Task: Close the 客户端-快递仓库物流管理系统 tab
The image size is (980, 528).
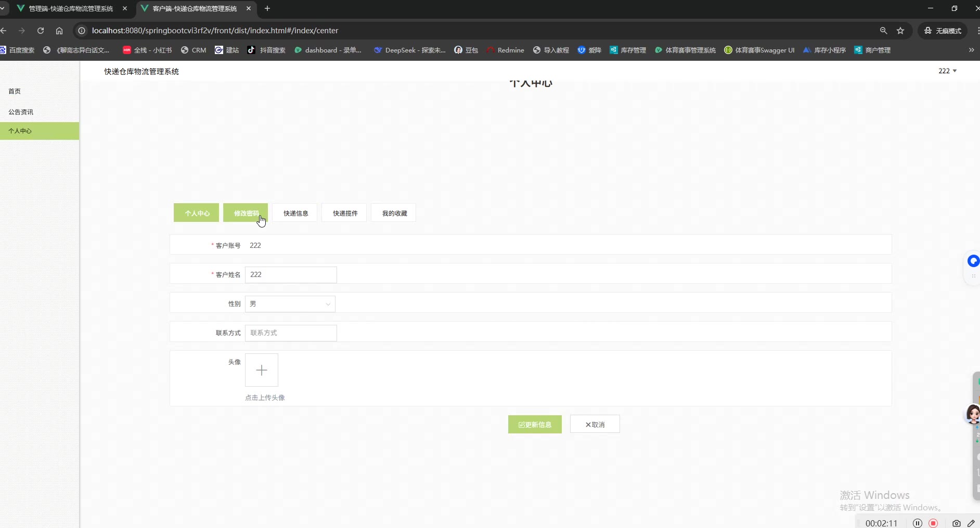Action: (249, 8)
